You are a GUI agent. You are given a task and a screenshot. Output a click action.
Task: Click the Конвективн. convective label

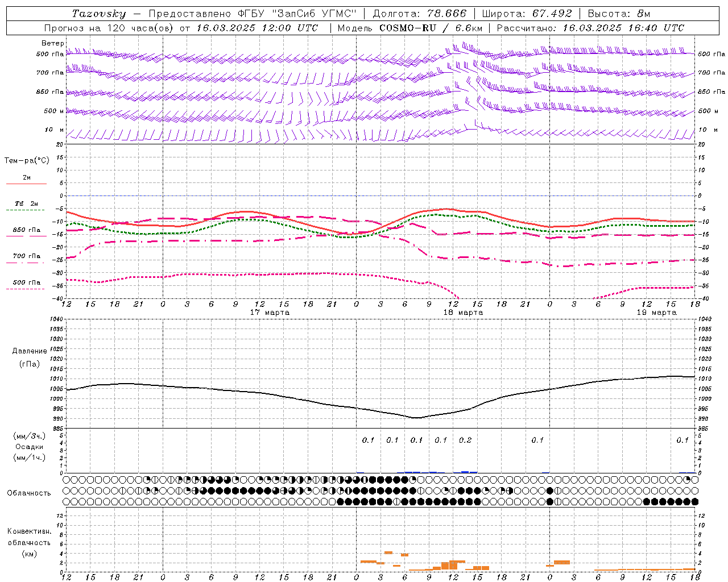coord(30,531)
